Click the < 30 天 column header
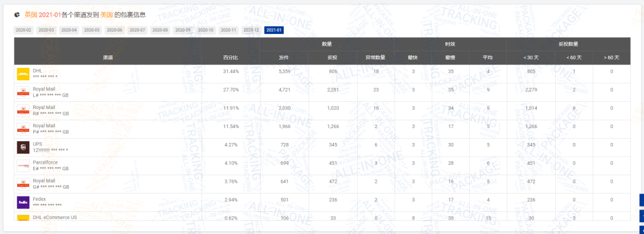Image resolution: width=644 pixels, height=234 pixels. coord(531,58)
